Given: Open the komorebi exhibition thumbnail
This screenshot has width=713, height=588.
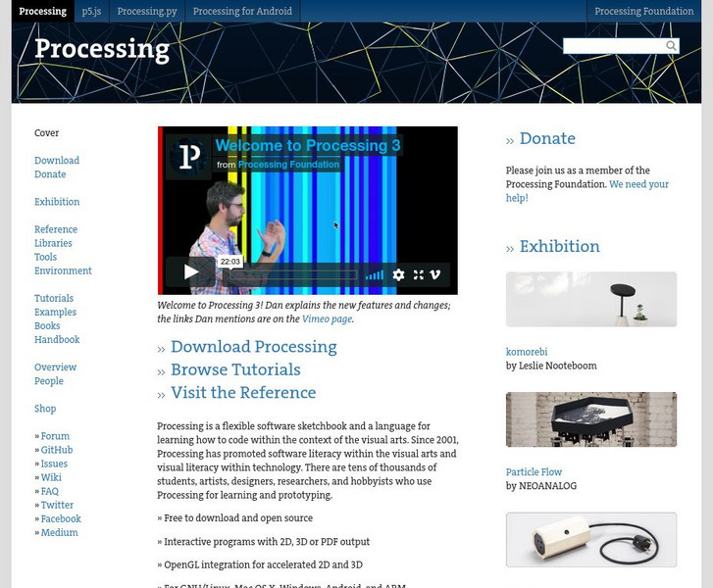Looking at the screenshot, I should point(591,300).
